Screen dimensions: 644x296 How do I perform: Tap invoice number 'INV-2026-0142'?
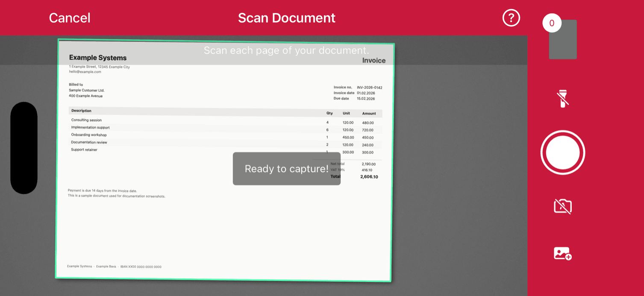tap(370, 88)
